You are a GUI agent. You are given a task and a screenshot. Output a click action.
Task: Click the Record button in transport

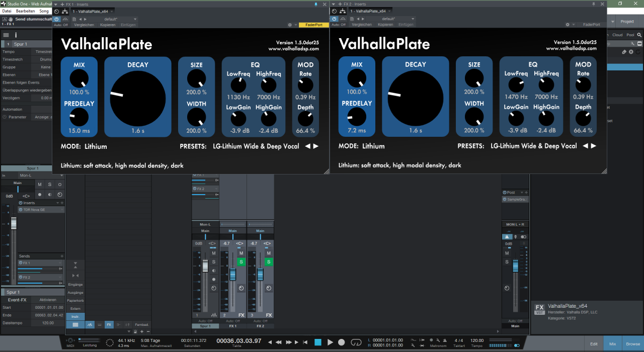pyautogui.click(x=342, y=342)
